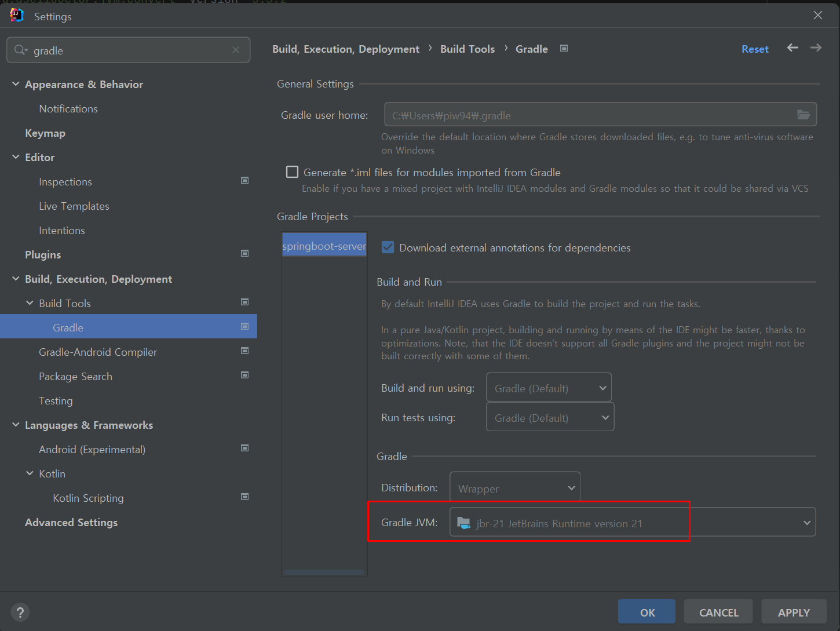Image resolution: width=840 pixels, height=631 pixels.
Task: Open the Keymap settings
Action: pyautogui.click(x=45, y=133)
